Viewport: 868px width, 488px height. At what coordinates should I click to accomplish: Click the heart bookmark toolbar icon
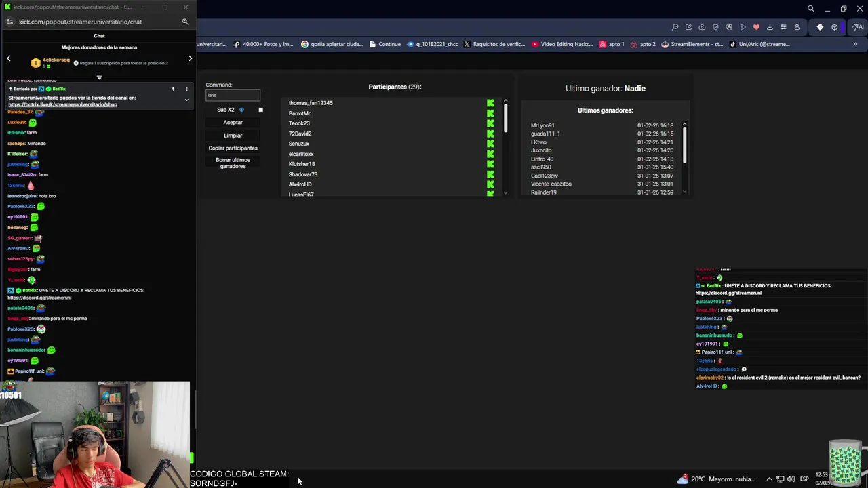pos(756,27)
